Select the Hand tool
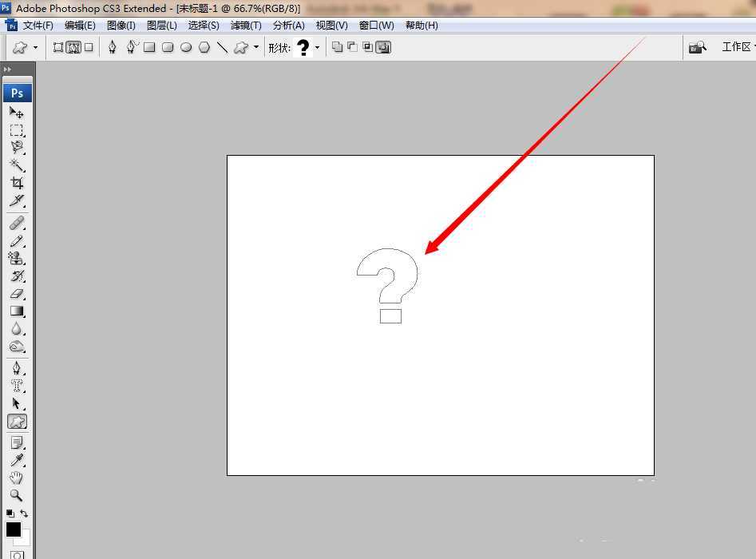Viewport: 756px width, 559px height. tap(16, 478)
